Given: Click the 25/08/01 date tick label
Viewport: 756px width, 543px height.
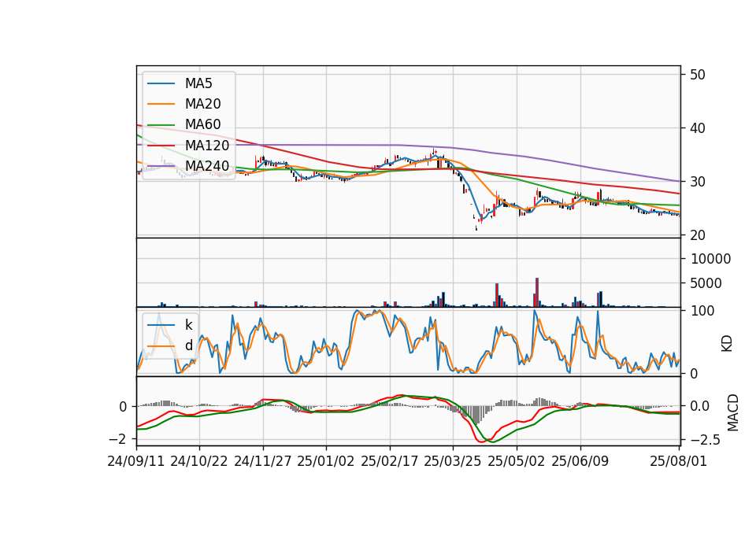Looking at the screenshot, I should point(678,461).
